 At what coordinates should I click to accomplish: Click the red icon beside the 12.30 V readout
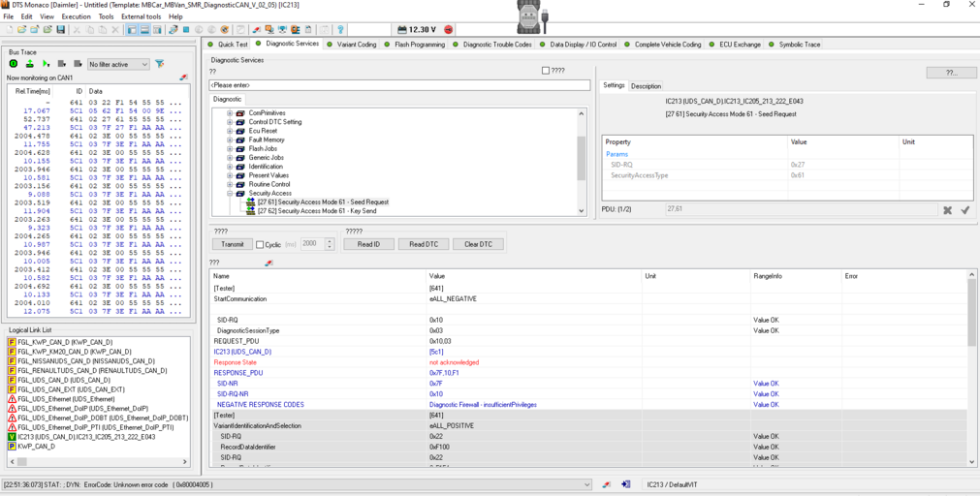point(448,29)
